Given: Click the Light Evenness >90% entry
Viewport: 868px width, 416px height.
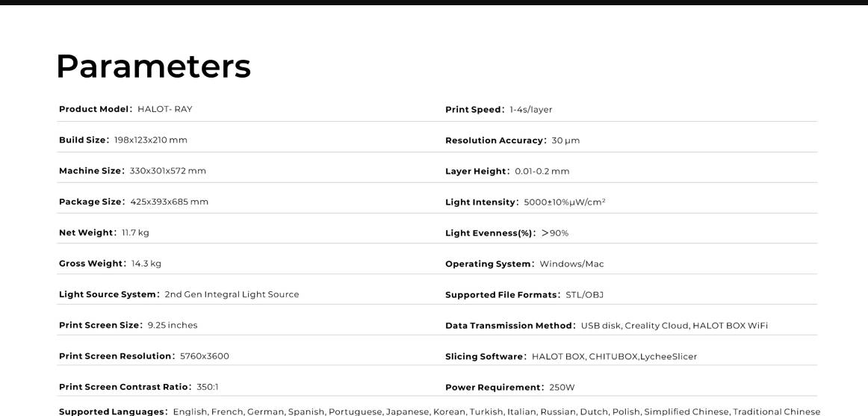Looking at the screenshot, I should [x=507, y=234].
